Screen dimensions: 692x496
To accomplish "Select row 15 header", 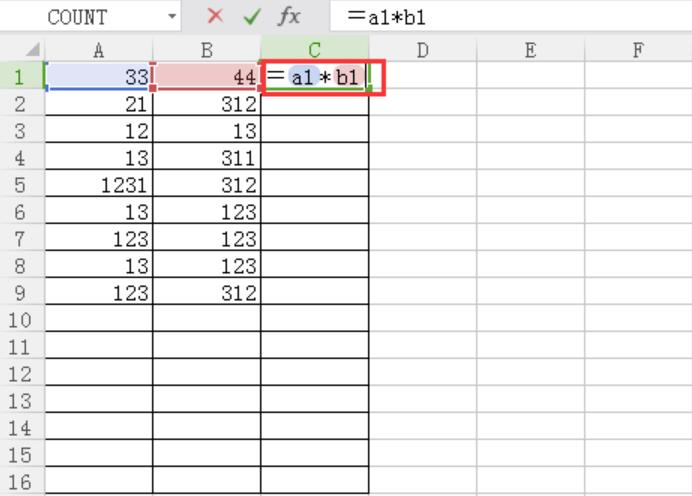I will (22, 452).
